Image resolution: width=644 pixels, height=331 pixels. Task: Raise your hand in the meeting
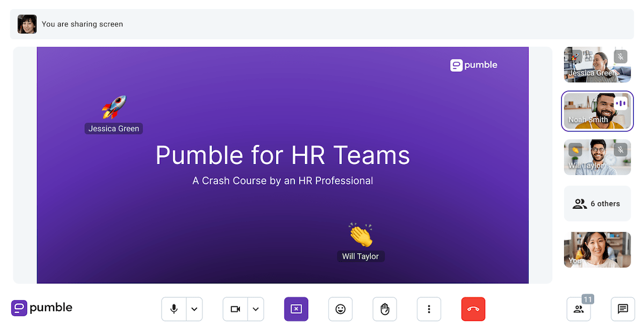[385, 309]
